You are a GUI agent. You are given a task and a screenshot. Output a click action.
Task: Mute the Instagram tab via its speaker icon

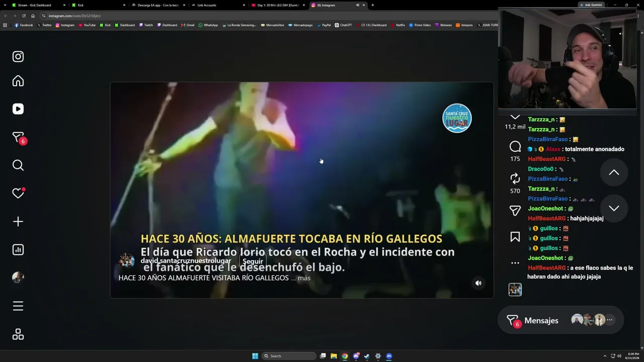point(357,5)
